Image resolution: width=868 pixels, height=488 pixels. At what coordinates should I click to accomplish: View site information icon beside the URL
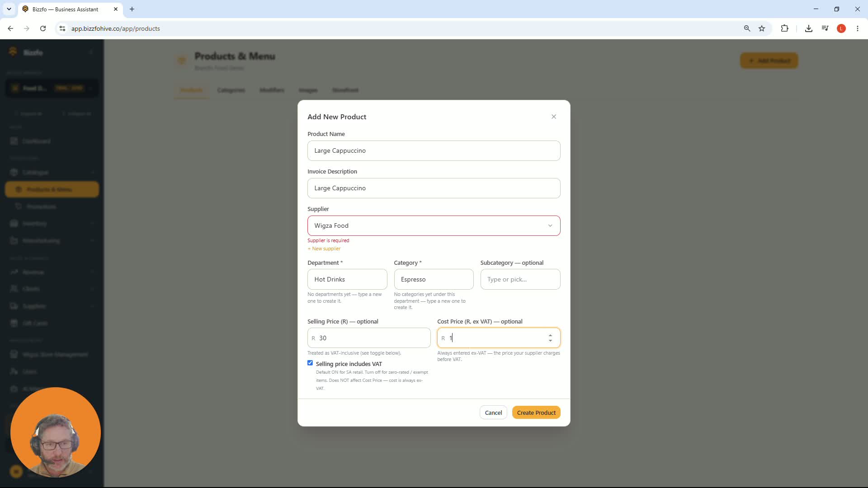tap(62, 28)
